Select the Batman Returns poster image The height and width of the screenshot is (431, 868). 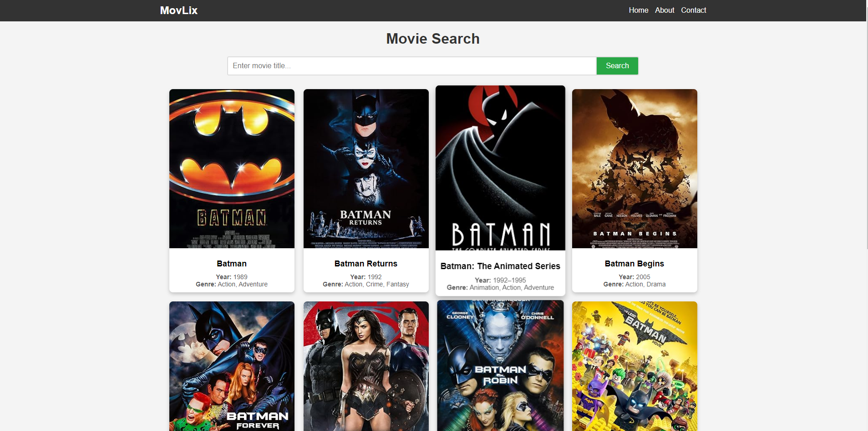coord(366,169)
